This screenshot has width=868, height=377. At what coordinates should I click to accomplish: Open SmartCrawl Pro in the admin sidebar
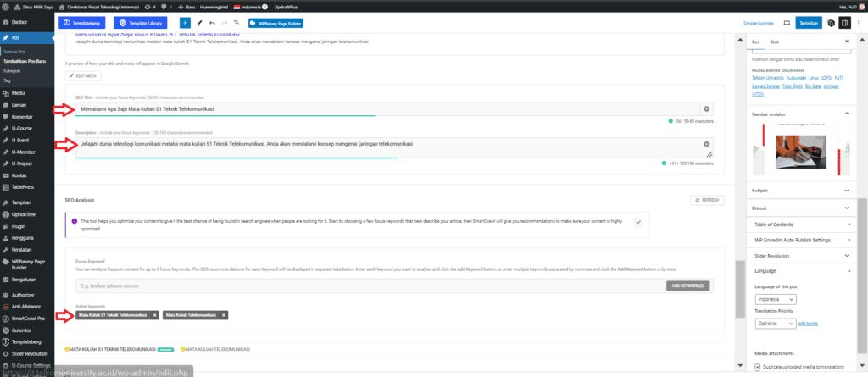coord(27,319)
